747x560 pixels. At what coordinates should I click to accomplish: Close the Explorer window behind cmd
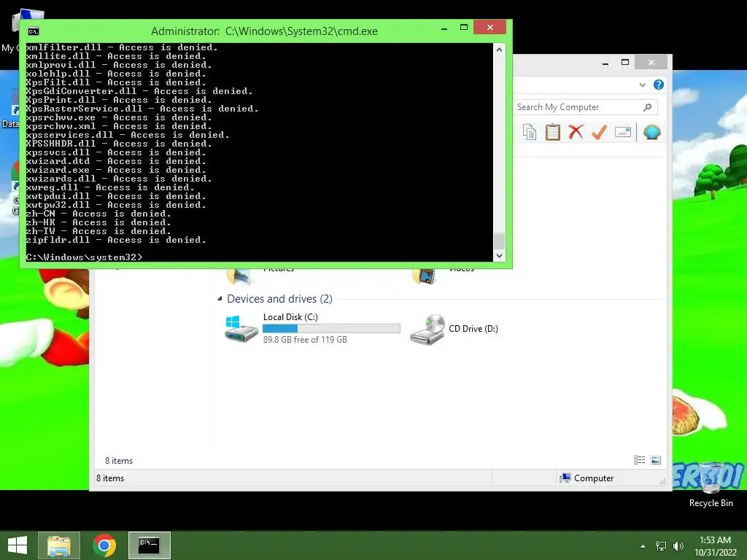pos(651,63)
